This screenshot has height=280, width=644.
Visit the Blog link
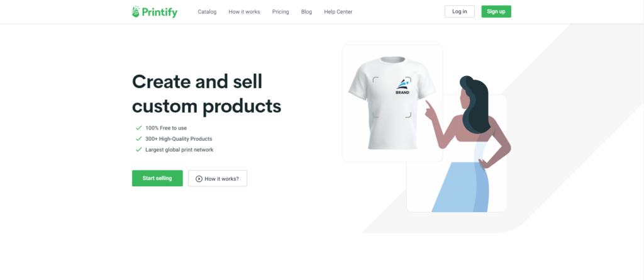306,12
